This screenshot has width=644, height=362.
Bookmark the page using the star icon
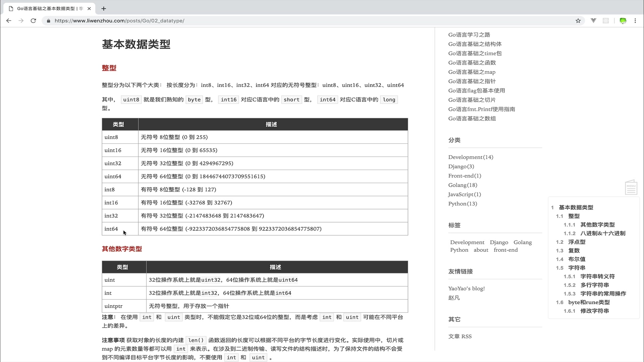tap(578, 20)
